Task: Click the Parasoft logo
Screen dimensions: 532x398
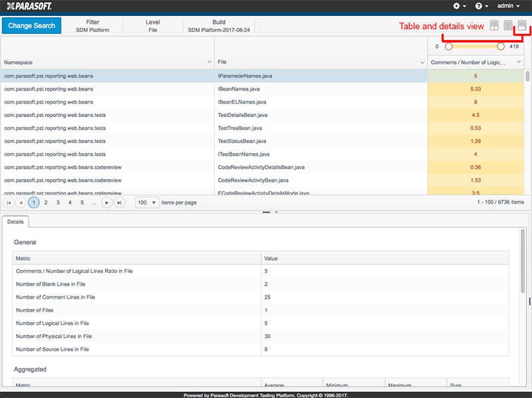Action: point(29,6)
